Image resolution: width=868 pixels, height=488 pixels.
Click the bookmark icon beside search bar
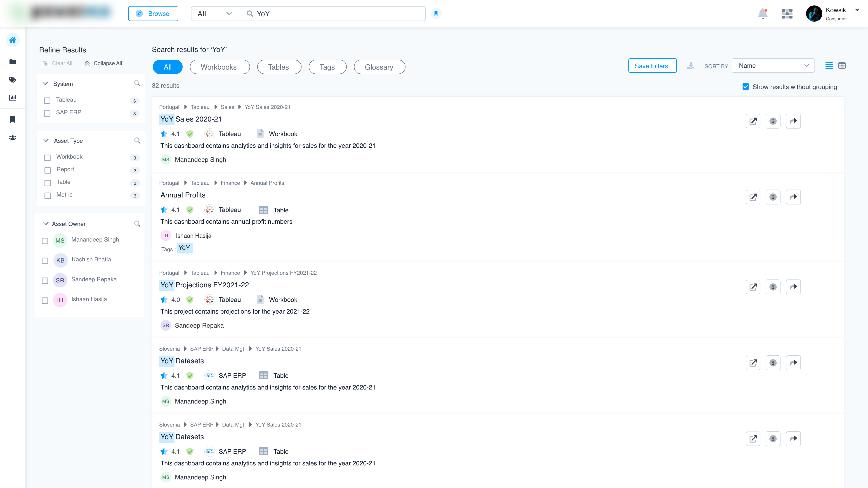[x=436, y=14]
